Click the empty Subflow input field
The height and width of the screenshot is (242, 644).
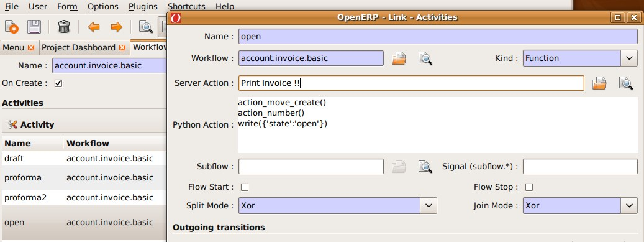pos(311,166)
